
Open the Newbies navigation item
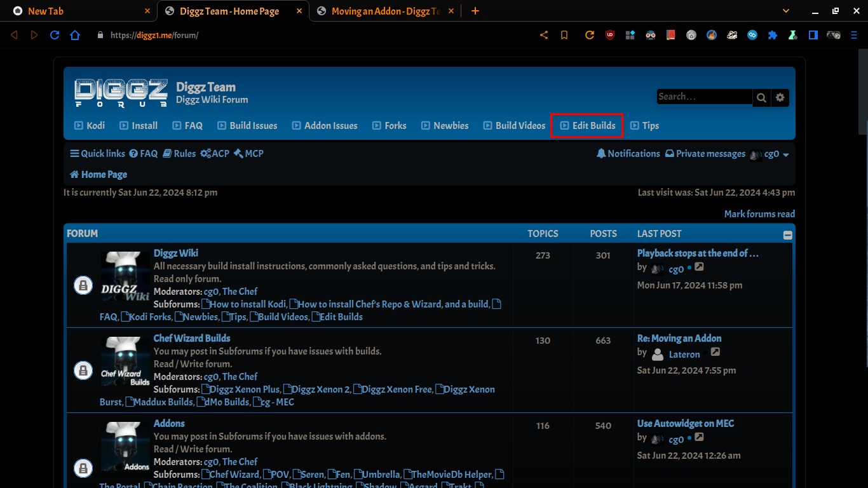445,126
